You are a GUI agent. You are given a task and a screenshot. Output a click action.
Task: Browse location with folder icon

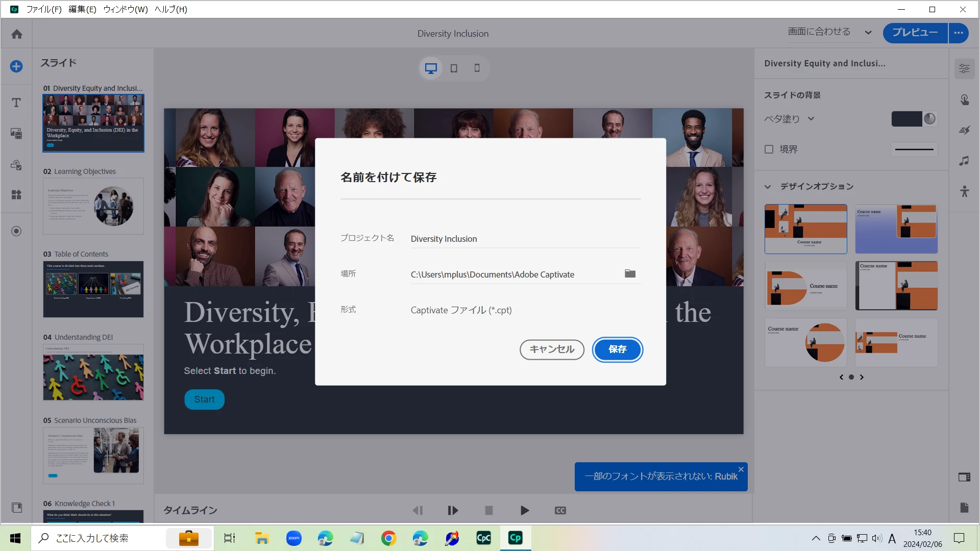tap(630, 274)
